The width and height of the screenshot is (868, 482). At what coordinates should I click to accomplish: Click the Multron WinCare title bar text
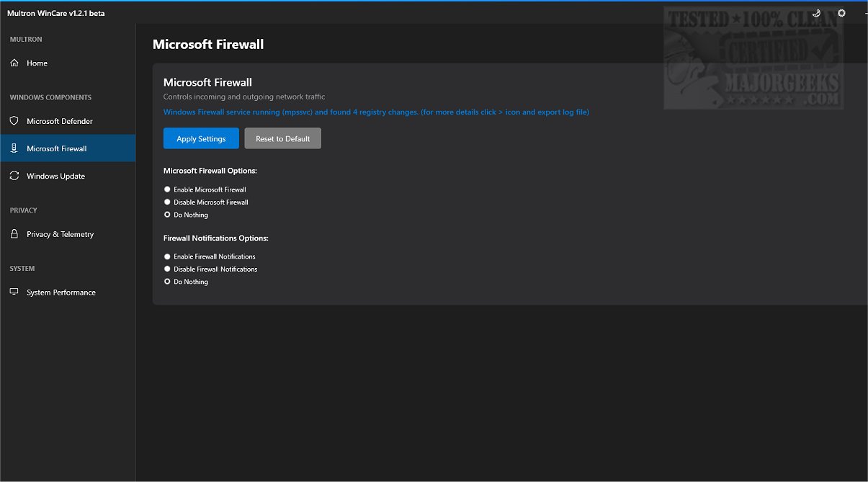[56, 13]
